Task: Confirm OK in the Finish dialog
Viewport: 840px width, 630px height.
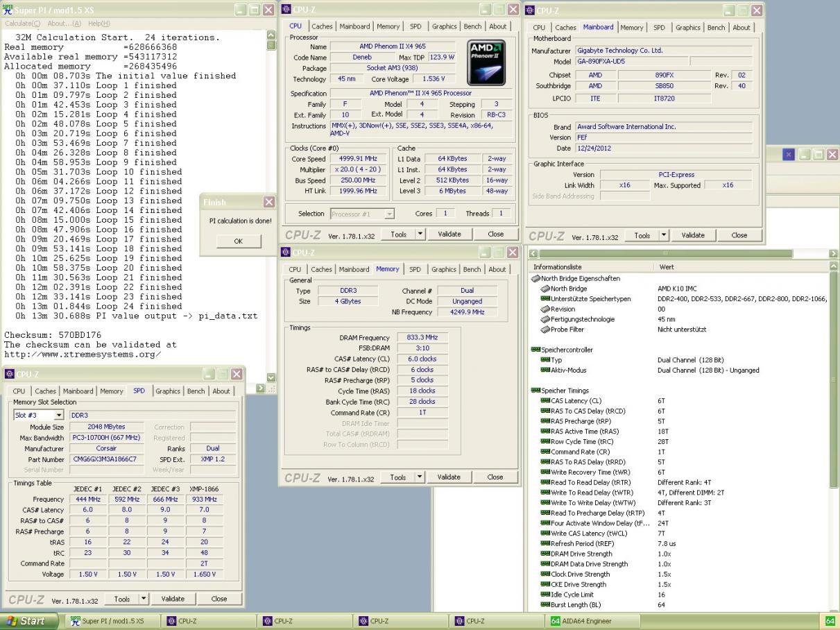Action: click(239, 241)
